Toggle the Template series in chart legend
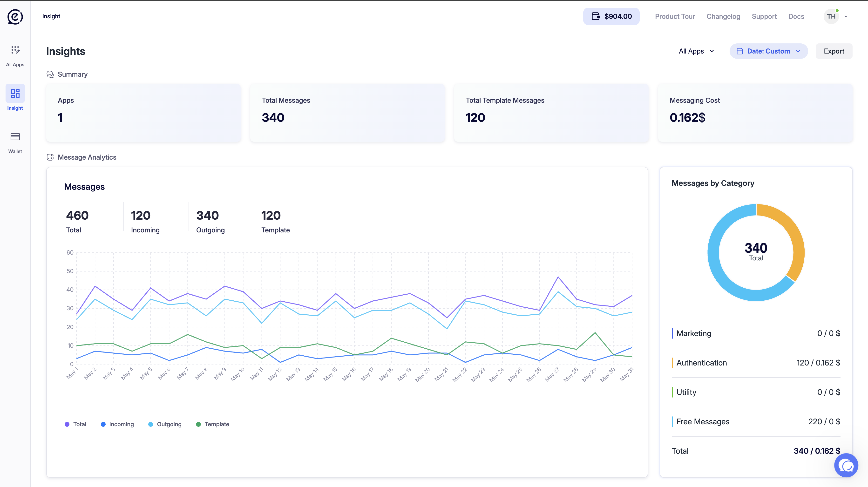This screenshot has height=487, width=868. (213, 424)
